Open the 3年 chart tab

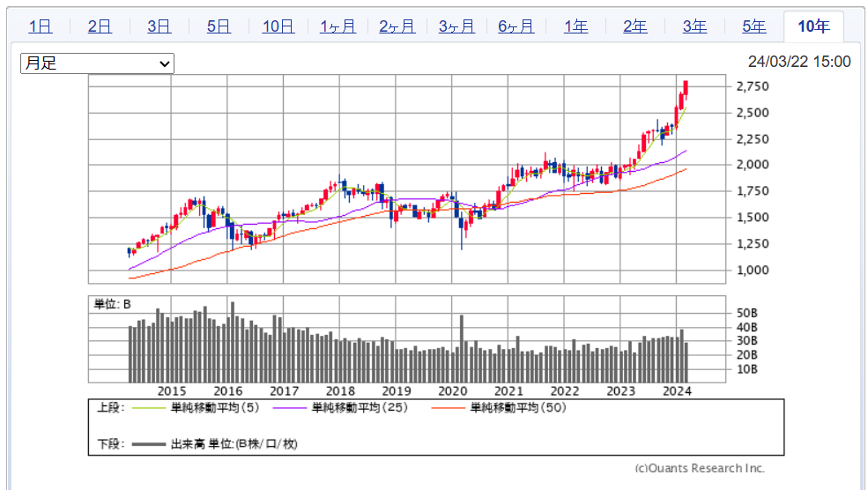click(694, 26)
